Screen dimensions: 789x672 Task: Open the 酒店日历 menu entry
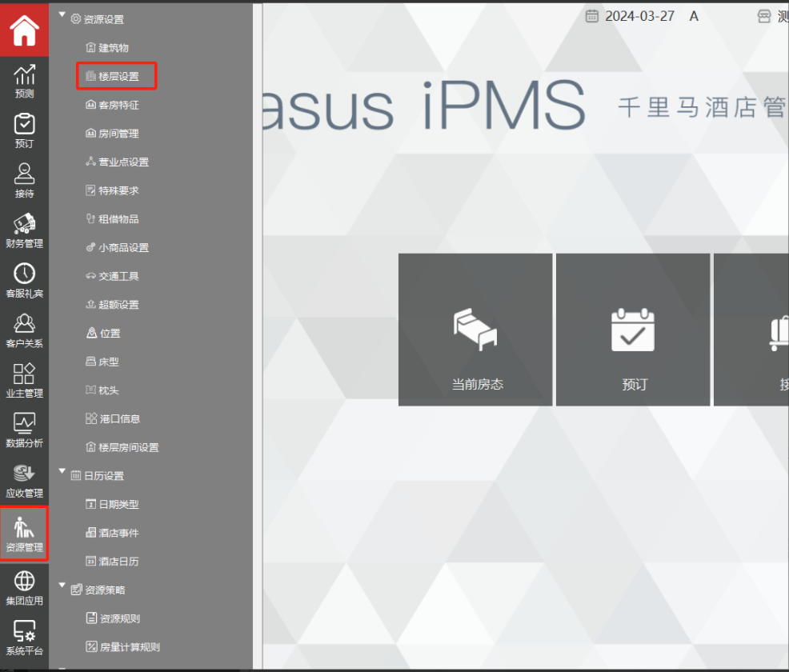118,561
